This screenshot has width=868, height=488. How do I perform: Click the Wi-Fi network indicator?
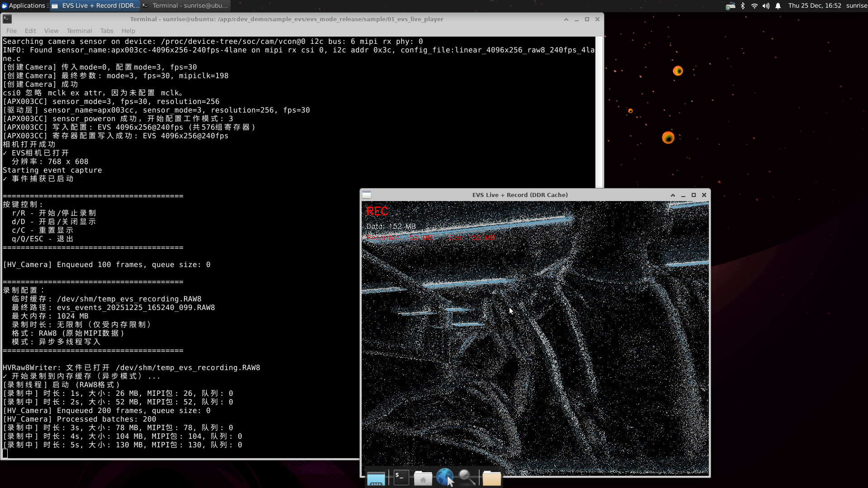pos(754,6)
